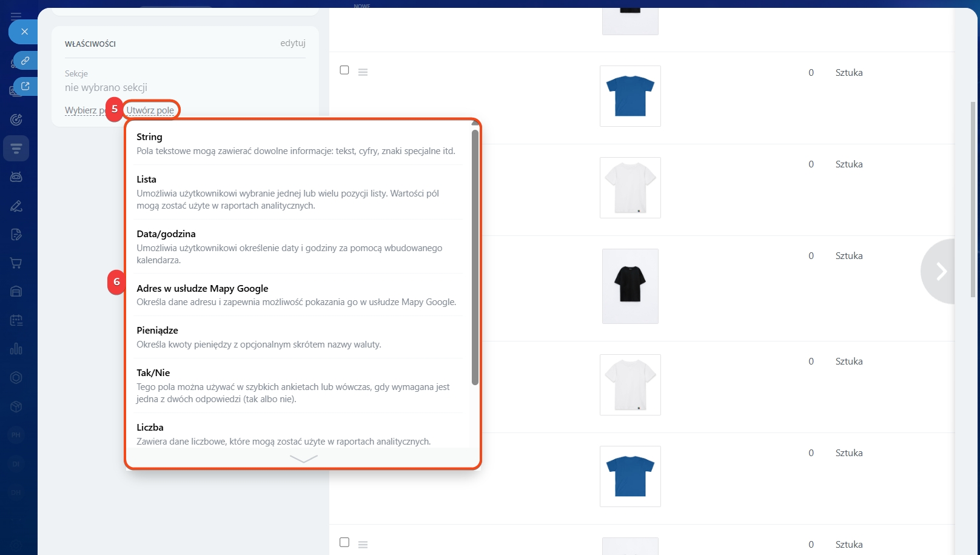
Task: Open the box cube icon in the sidebar
Action: coord(16,406)
